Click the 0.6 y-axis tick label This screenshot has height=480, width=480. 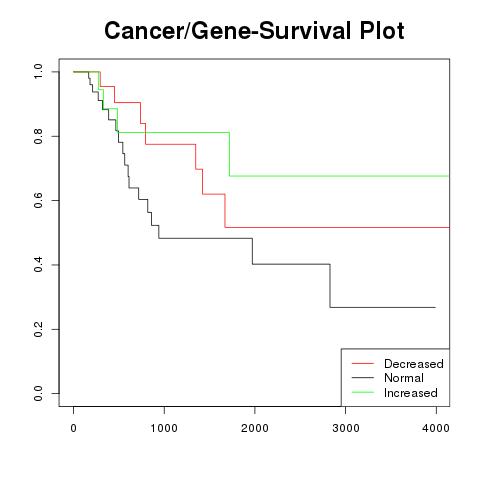click(38, 200)
